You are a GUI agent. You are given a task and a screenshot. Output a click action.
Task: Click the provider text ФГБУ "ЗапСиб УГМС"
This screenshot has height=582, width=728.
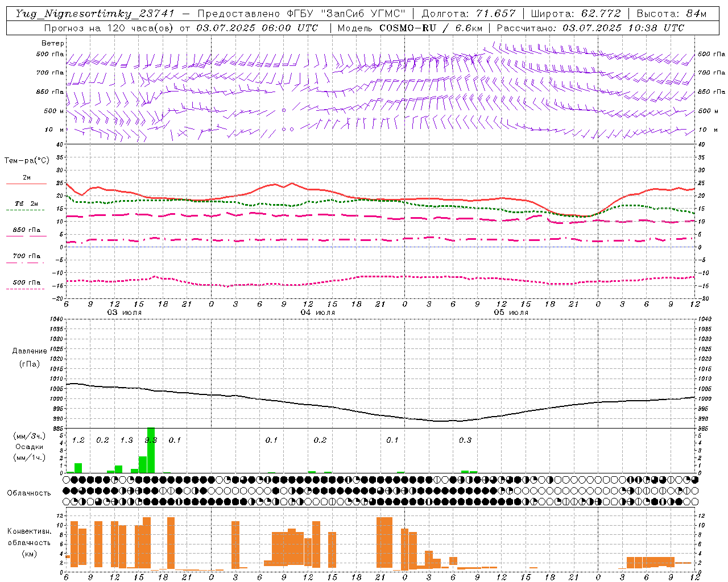(348, 14)
